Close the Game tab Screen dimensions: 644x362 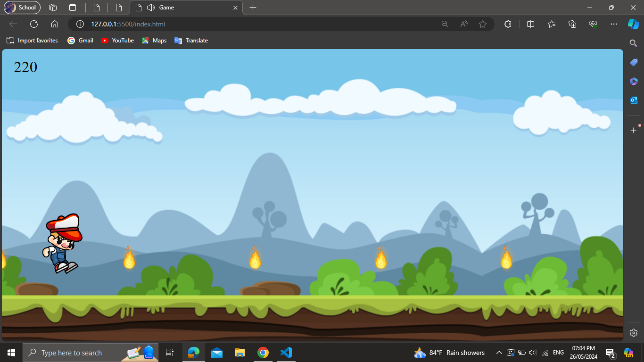click(236, 8)
